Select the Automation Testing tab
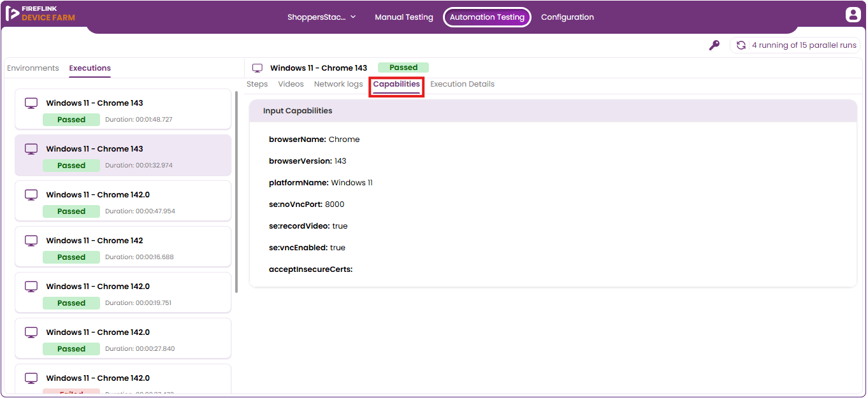The image size is (868, 398). click(x=487, y=17)
